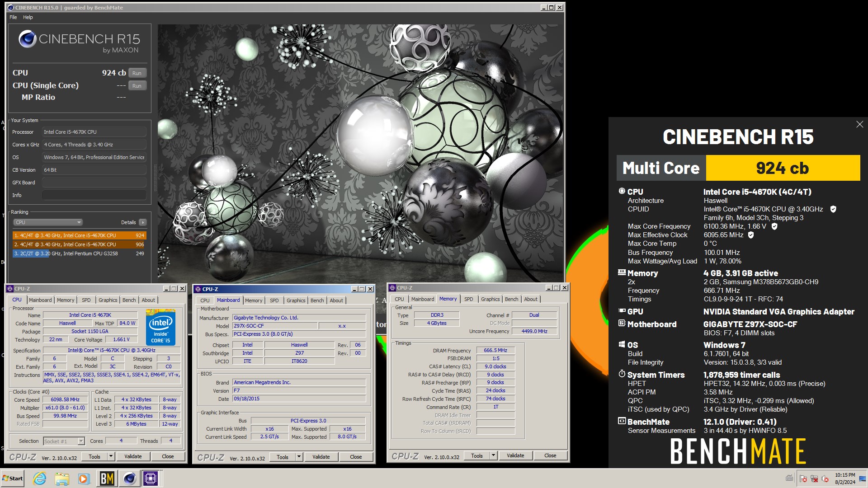Open the Cinebench Help menu
This screenshot has width=868, height=488.
coord(28,17)
